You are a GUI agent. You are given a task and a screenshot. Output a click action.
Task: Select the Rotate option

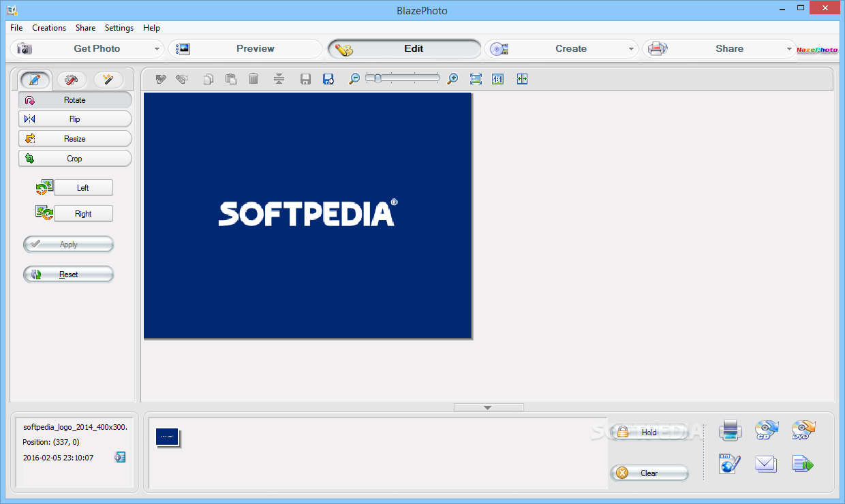[x=75, y=99]
